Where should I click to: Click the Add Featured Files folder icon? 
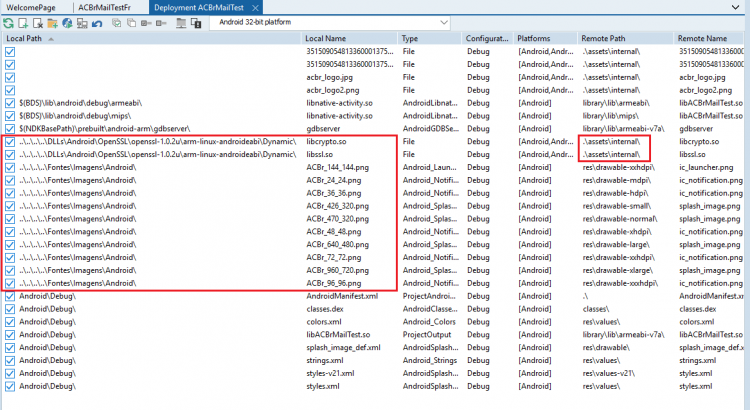click(53, 23)
